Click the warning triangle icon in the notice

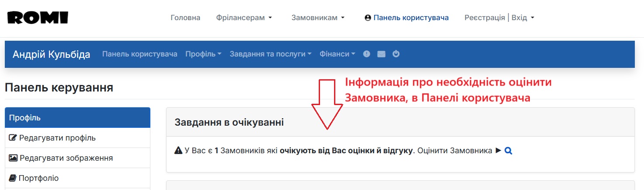(178, 151)
